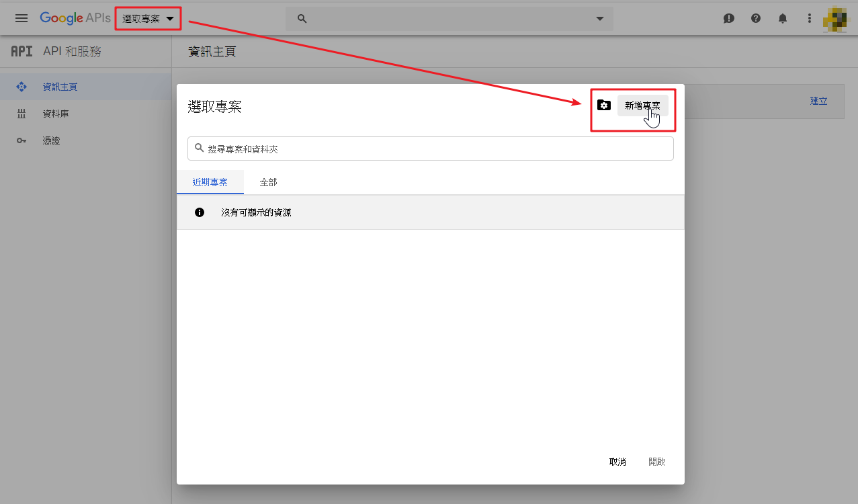The height and width of the screenshot is (504, 858).
Task: Click the feedback exclamation icon
Action: [729, 19]
